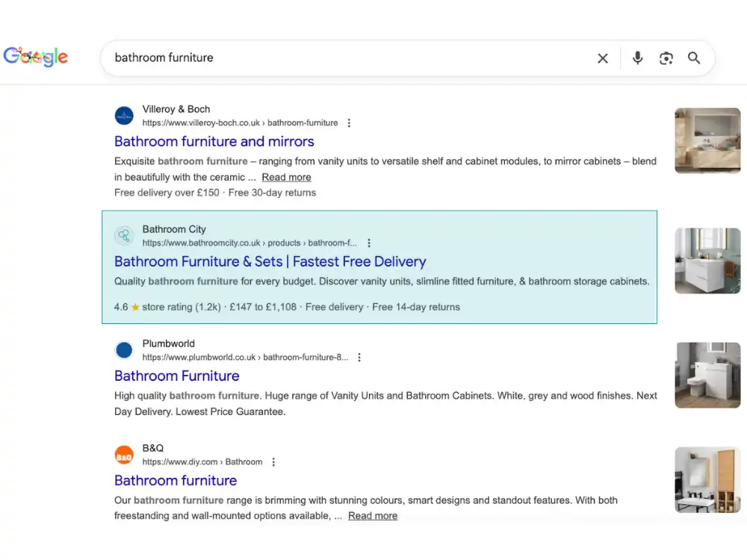This screenshot has width=747, height=560.
Task: Open the three-dot menu for B&Q result
Action: click(273, 461)
